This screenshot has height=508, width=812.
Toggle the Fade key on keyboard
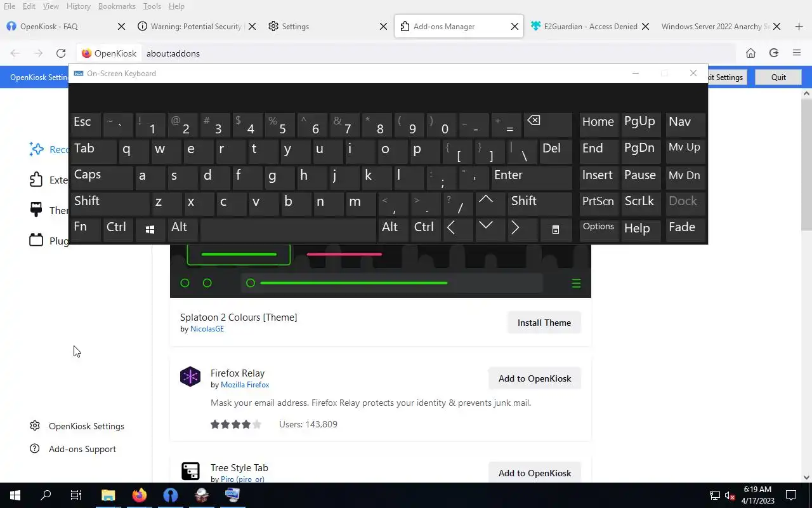click(685, 230)
